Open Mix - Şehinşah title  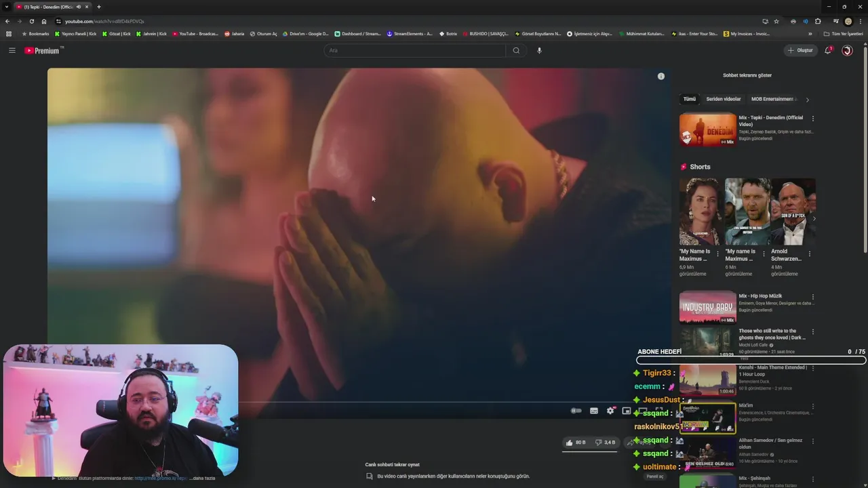click(754, 478)
